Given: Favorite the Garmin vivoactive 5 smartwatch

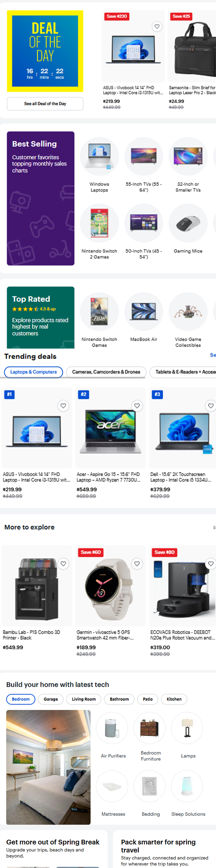Looking at the screenshot, I should coord(137,564).
